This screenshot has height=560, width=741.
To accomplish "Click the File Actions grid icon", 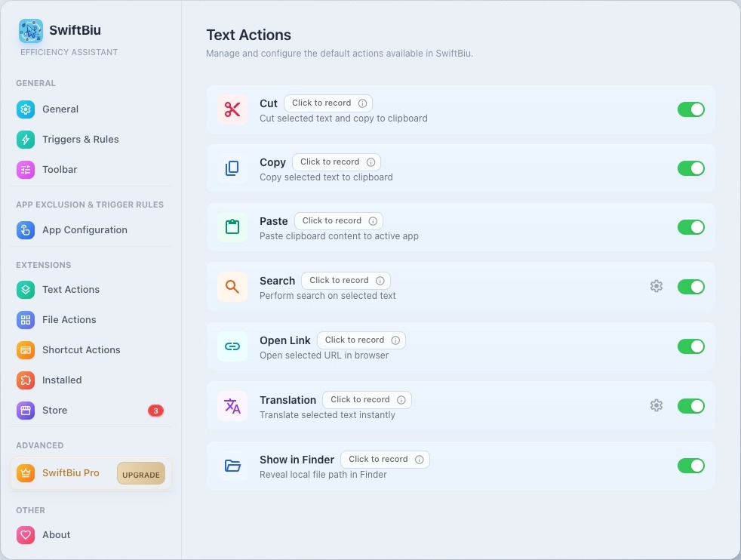I will [26, 320].
